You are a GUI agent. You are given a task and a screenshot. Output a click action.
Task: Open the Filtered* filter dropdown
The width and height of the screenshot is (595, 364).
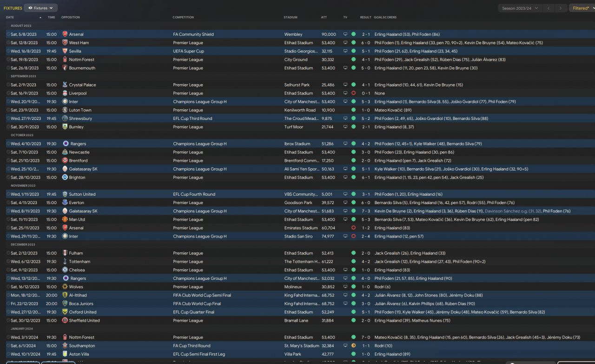click(582, 8)
